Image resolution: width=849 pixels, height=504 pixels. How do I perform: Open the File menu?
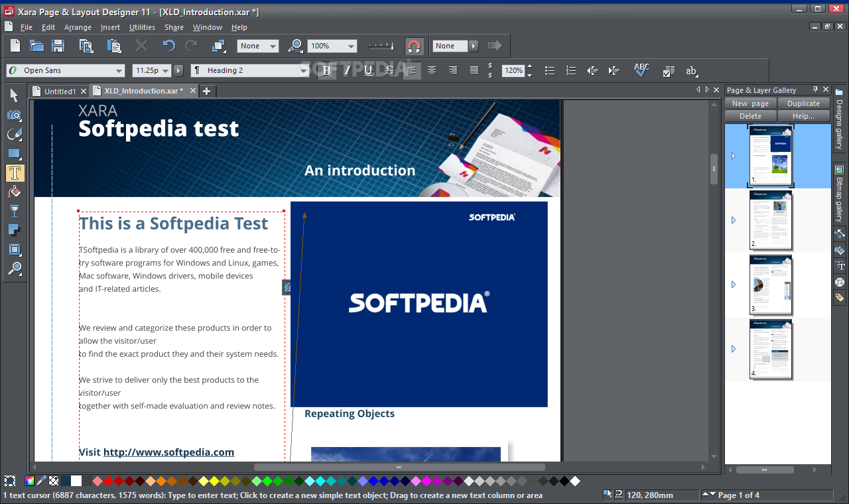27,27
